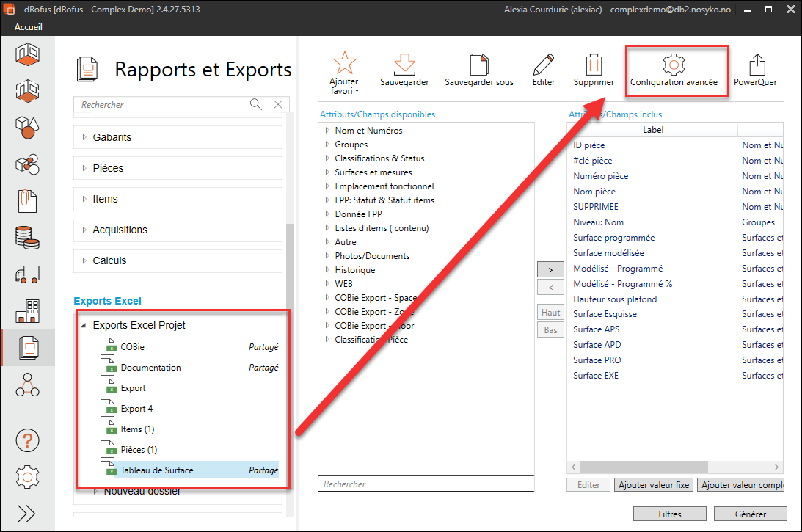Click the PowerQuery export icon
802x532 pixels.
(x=758, y=64)
